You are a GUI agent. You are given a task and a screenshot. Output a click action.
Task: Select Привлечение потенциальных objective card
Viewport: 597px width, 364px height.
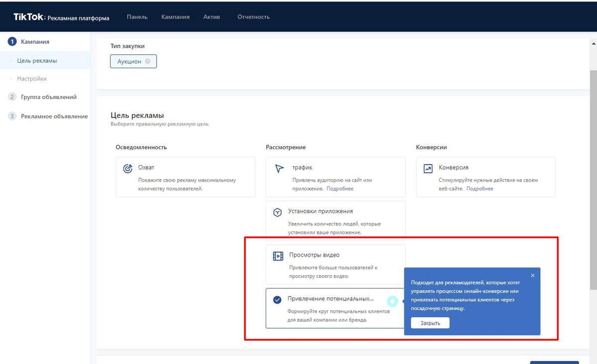[x=335, y=308]
